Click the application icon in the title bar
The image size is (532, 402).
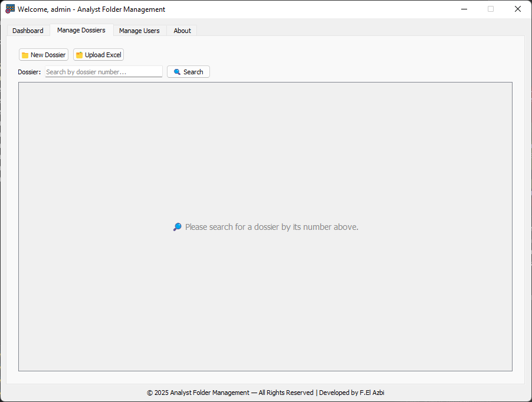click(10, 9)
